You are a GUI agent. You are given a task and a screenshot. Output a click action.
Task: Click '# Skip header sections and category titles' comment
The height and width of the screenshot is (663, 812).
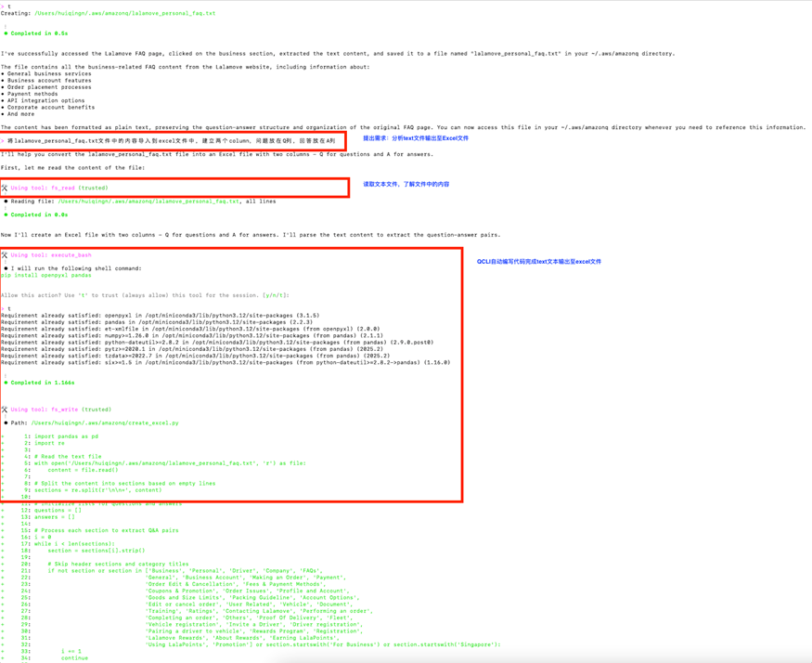click(x=118, y=564)
